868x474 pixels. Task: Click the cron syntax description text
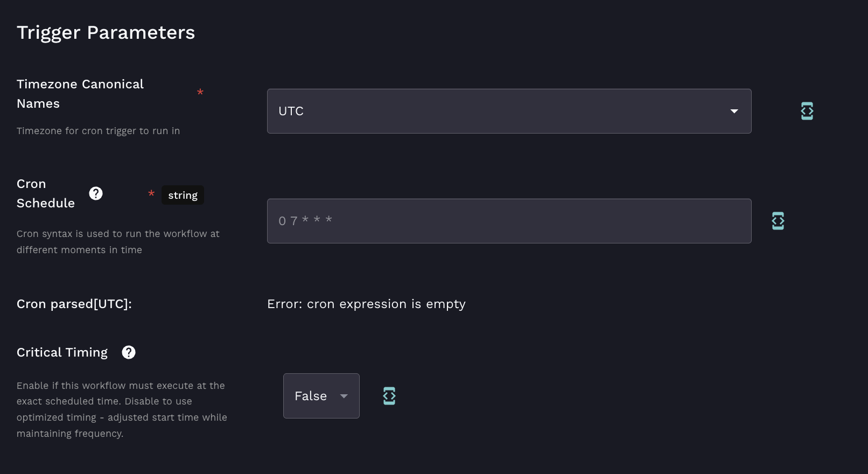click(x=117, y=242)
